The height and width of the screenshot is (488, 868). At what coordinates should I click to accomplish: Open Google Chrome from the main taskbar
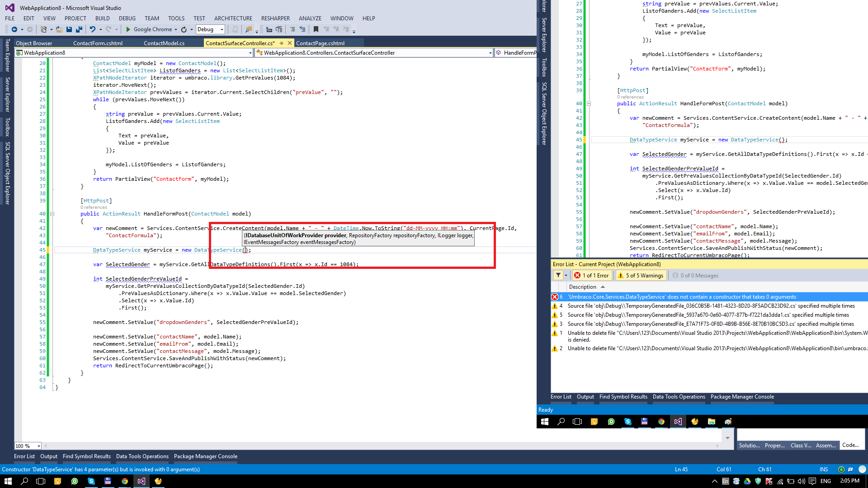125,481
